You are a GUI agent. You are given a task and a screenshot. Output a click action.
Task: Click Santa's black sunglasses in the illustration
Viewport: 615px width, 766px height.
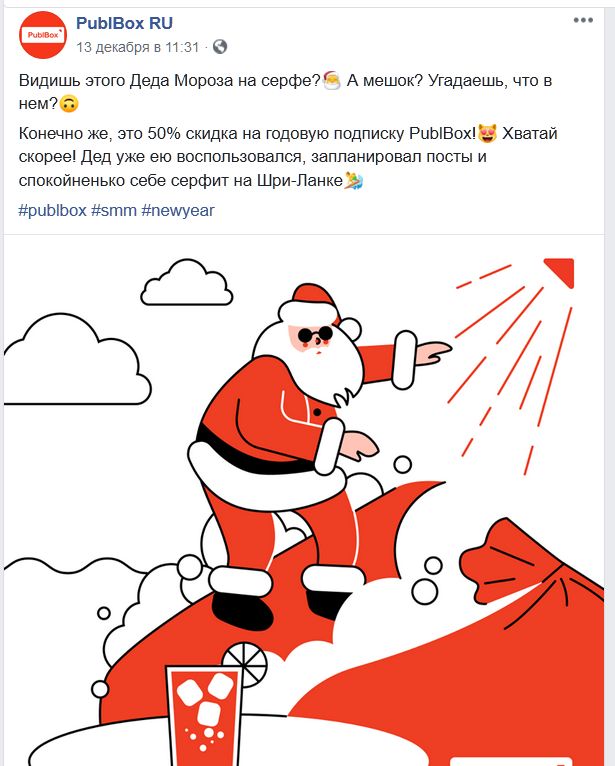pyautogui.click(x=315, y=336)
